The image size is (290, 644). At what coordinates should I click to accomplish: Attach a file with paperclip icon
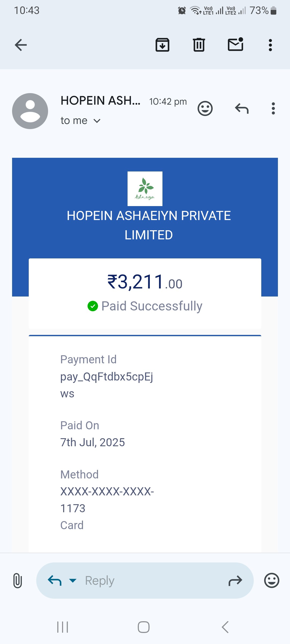coord(17,580)
